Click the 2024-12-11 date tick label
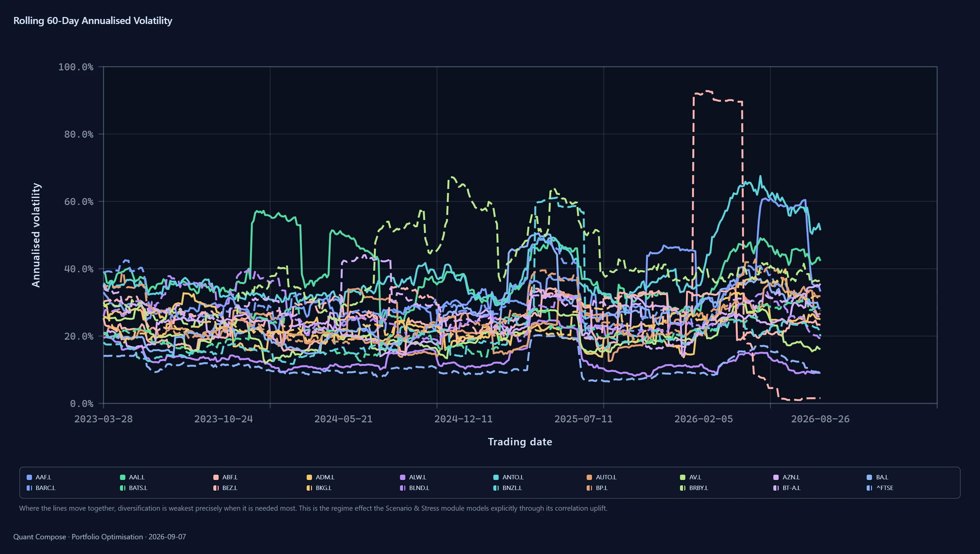The width and height of the screenshot is (980, 554). pyautogui.click(x=463, y=419)
